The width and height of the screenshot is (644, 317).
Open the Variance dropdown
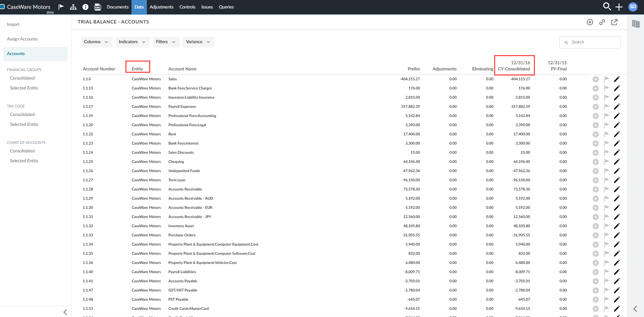tap(198, 42)
